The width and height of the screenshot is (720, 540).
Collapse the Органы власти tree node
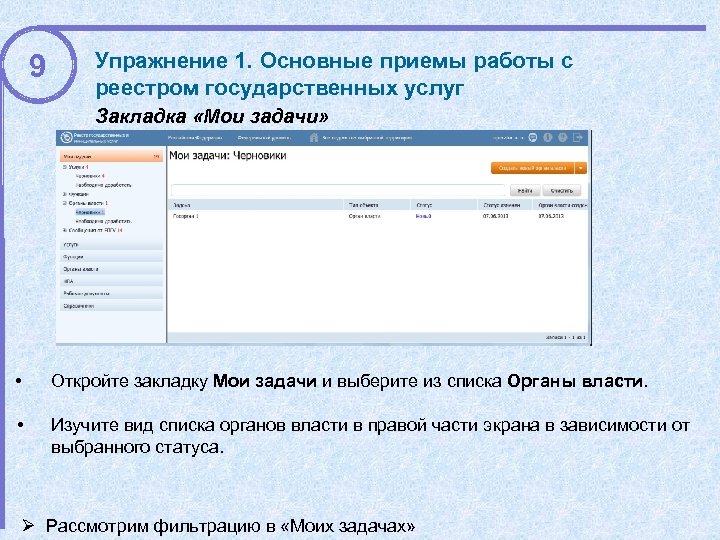[x=65, y=203]
